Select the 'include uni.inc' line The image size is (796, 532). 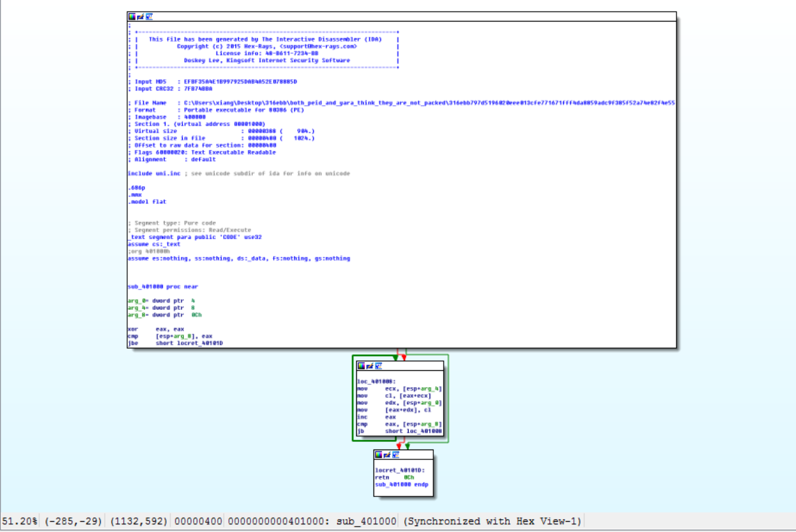(239, 174)
